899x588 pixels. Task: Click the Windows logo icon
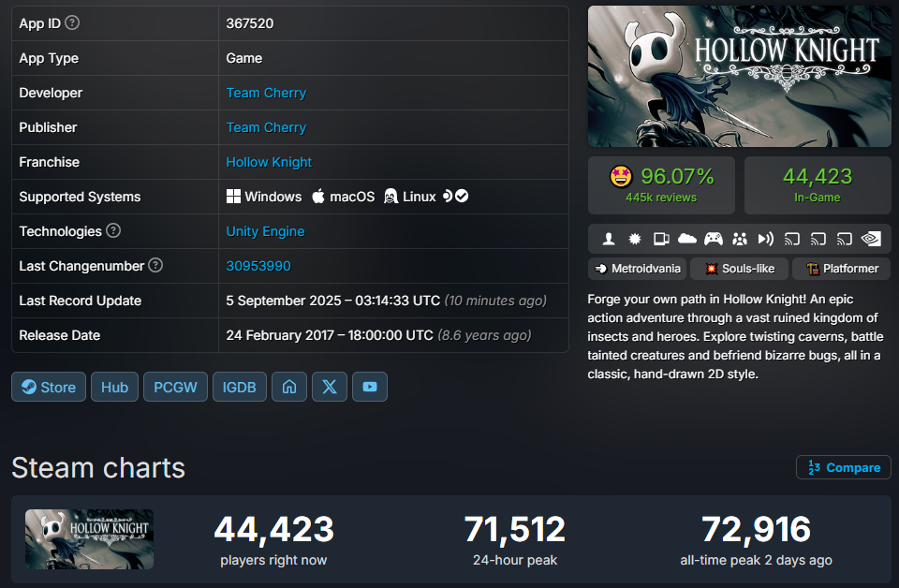coord(233,197)
